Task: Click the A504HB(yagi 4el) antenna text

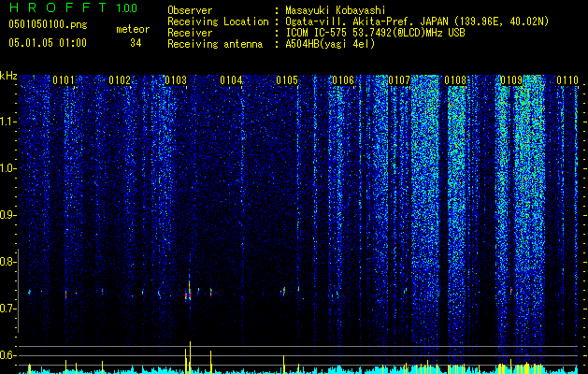Action: point(330,44)
